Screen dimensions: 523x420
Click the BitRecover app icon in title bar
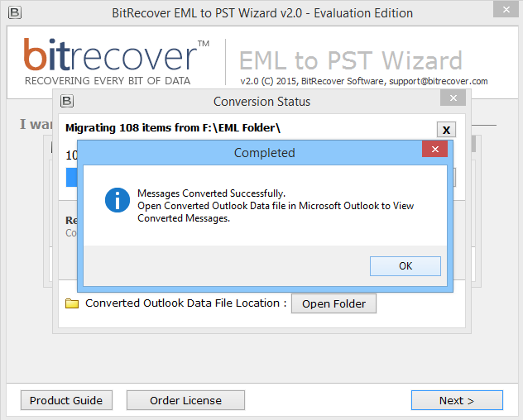tap(15, 12)
